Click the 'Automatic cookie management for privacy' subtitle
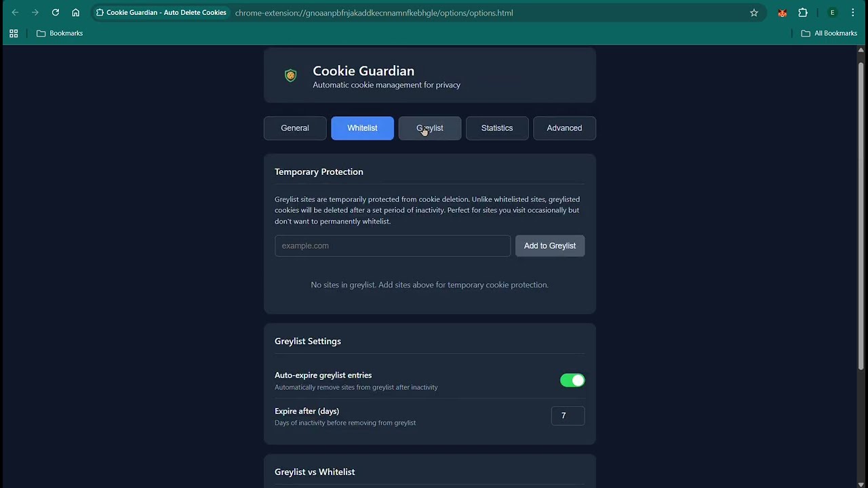Viewport: 868px width, 488px height. coord(387,85)
